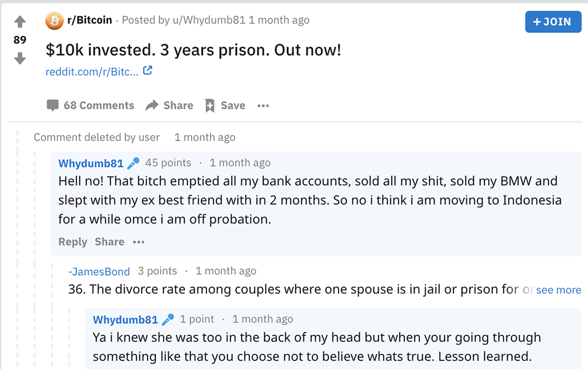
Task: Open the external link icon beside reddit.com link
Action: (148, 71)
